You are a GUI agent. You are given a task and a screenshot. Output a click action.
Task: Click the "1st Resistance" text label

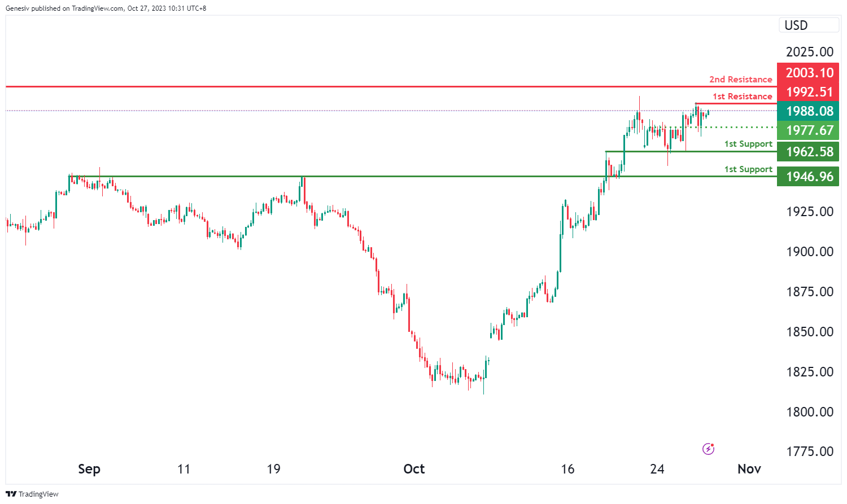click(742, 97)
